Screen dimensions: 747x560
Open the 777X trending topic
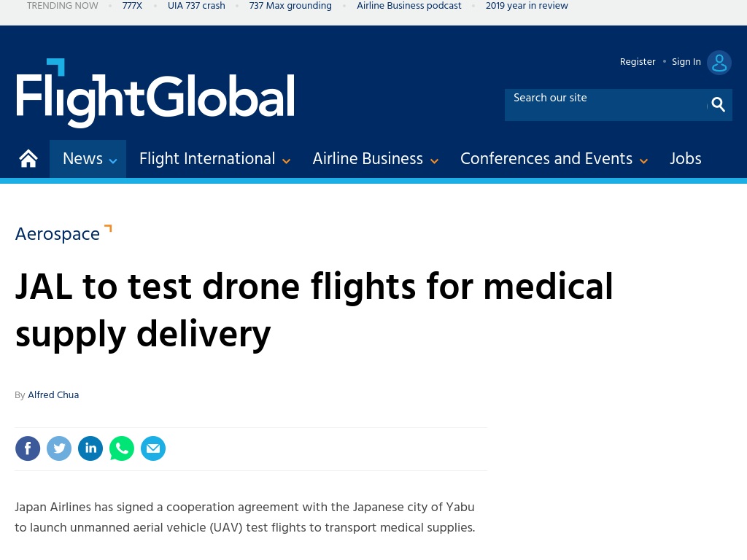pos(132,6)
